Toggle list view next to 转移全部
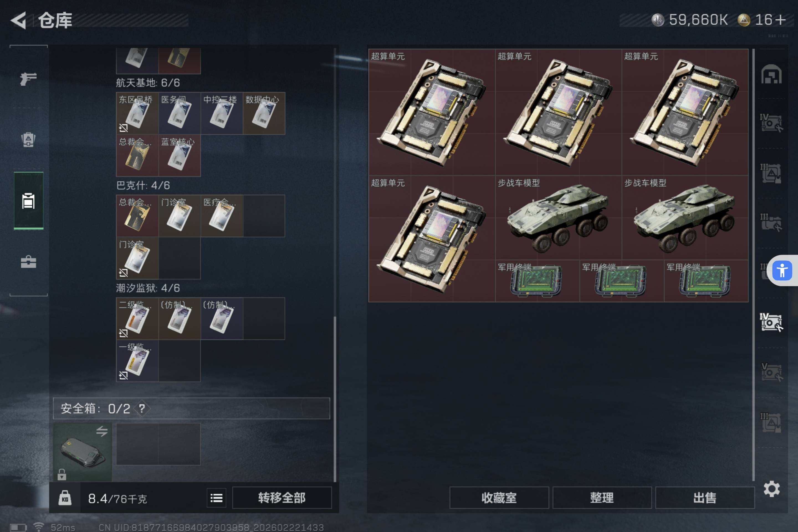Viewport: 798px width, 532px height. [216, 498]
